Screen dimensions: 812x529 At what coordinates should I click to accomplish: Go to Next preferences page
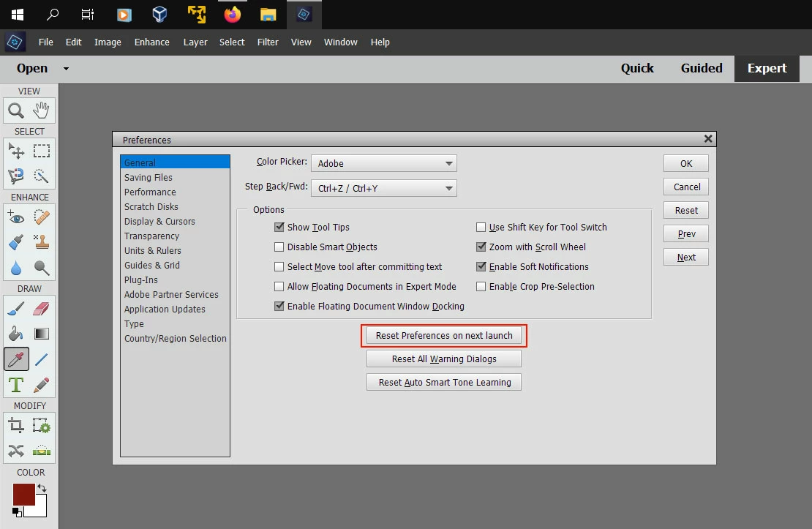point(685,257)
